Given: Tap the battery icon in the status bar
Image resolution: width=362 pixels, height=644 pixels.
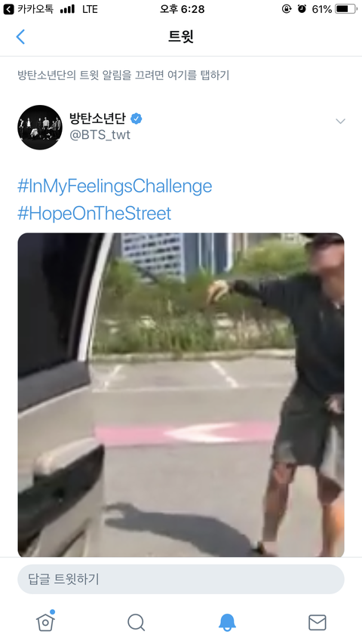Looking at the screenshot, I should coord(346,8).
